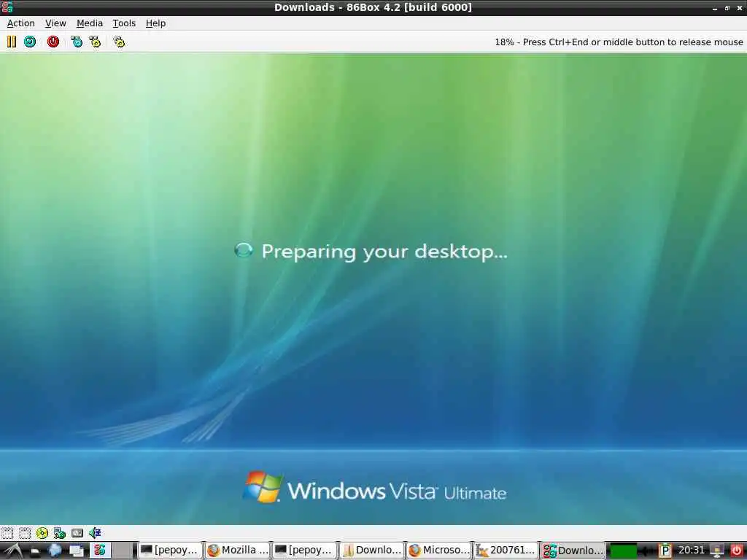Launch the web browser globe icon in taskbar

[55, 551]
